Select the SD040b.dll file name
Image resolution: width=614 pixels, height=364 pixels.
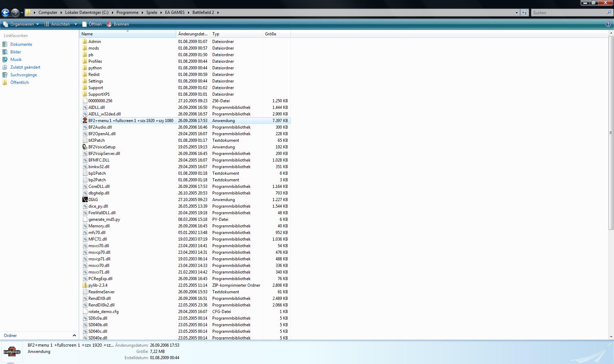(98, 325)
